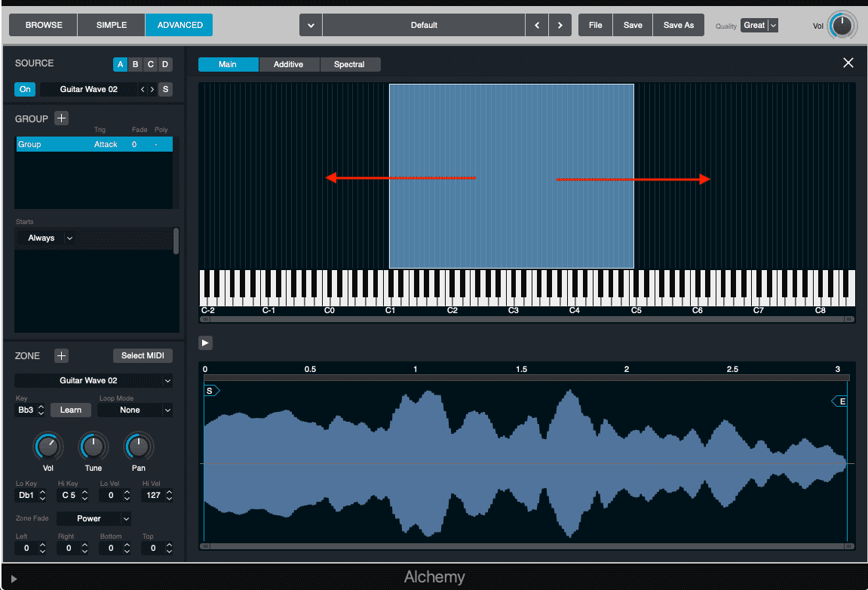Open the zone sample dropdown Guitar Wave 02
This screenshot has height=590, width=868.
(x=93, y=380)
